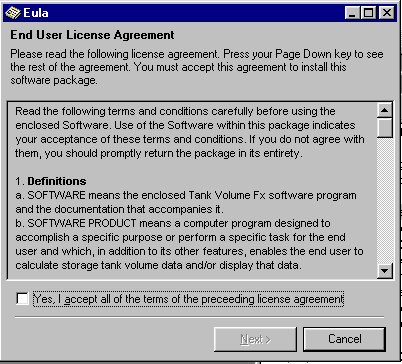Click the 'Yes, I accept all of the terms' label
The image size is (402, 364).
pyautogui.click(x=188, y=299)
